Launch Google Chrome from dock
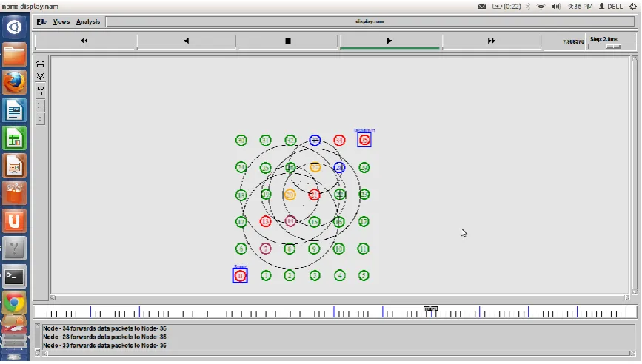 14,303
